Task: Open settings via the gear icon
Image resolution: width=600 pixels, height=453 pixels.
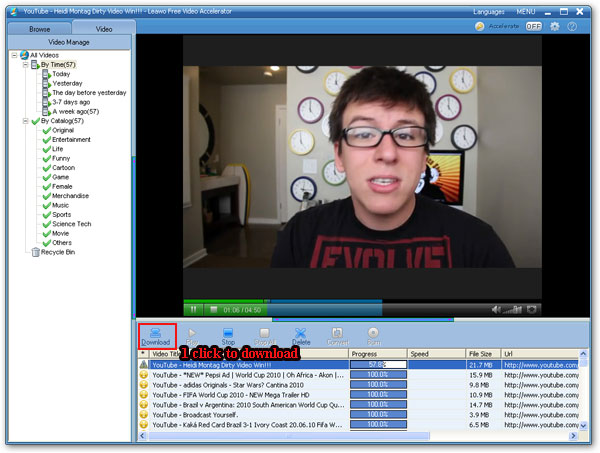Action: click(x=554, y=26)
